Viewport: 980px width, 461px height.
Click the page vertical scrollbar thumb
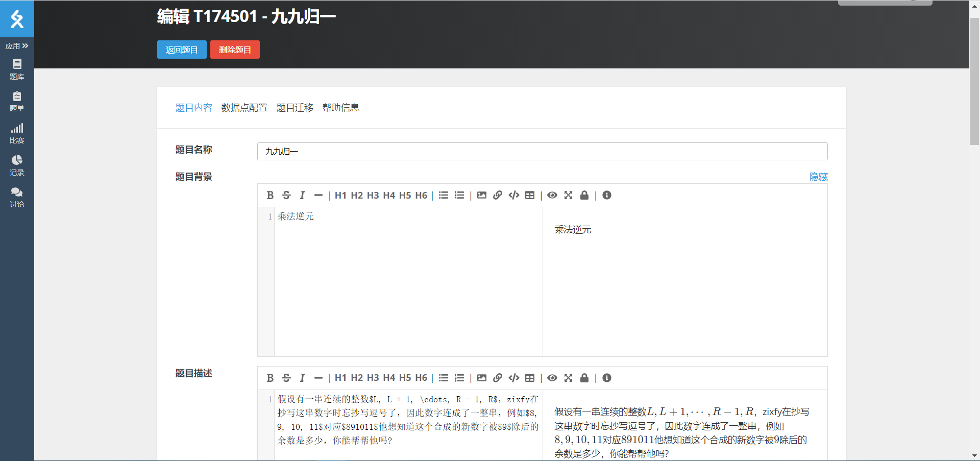[x=974, y=82]
